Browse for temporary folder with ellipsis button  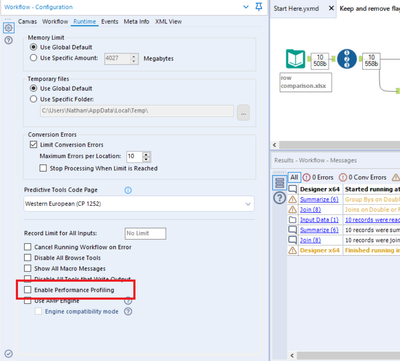pos(243,113)
